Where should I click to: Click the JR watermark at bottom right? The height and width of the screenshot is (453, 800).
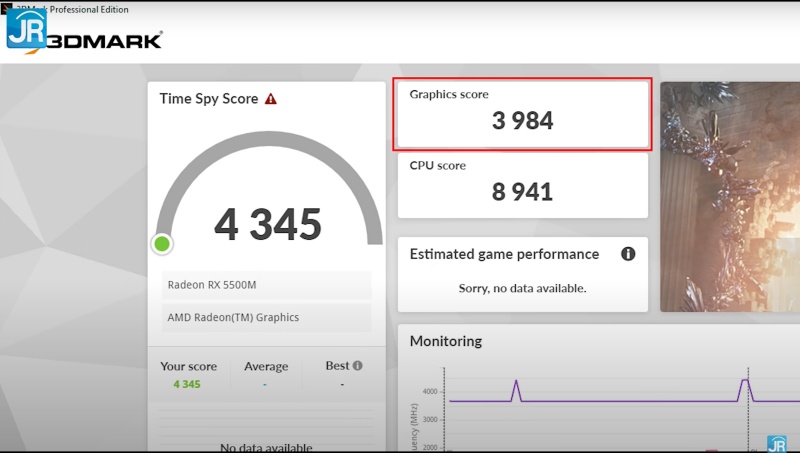point(776,443)
